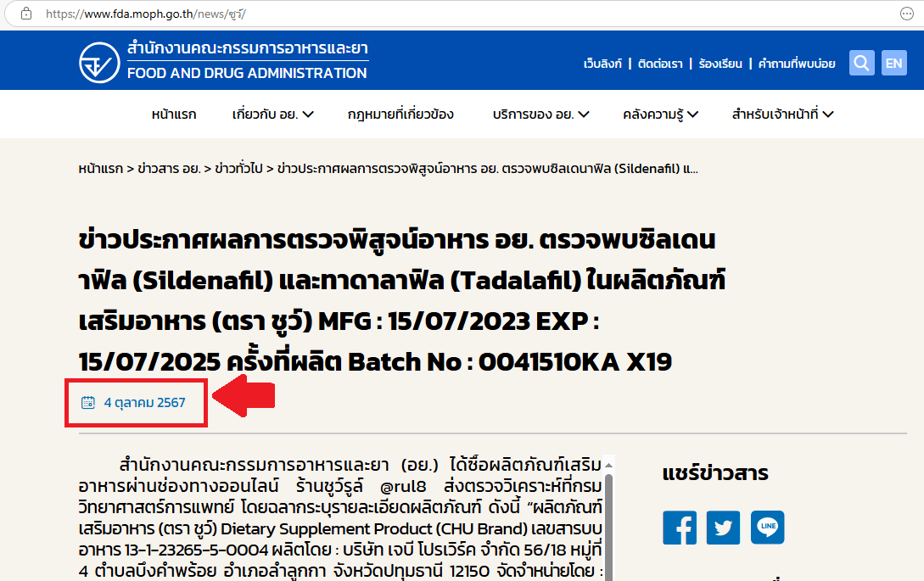This screenshot has width=924, height=581.
Task: Switch language with the EN button
Action: (893, 63)
